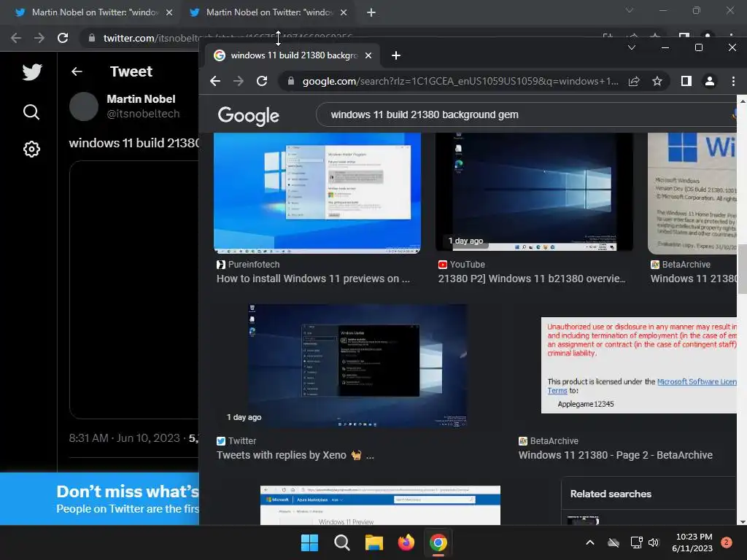Click the Related searches heading
This screenshot has height=560, width=747.
pyautogui.click(x=611, y=494)
